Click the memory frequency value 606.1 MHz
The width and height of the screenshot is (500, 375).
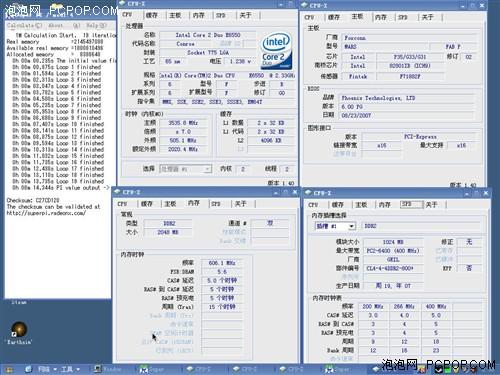coord(222,263)
